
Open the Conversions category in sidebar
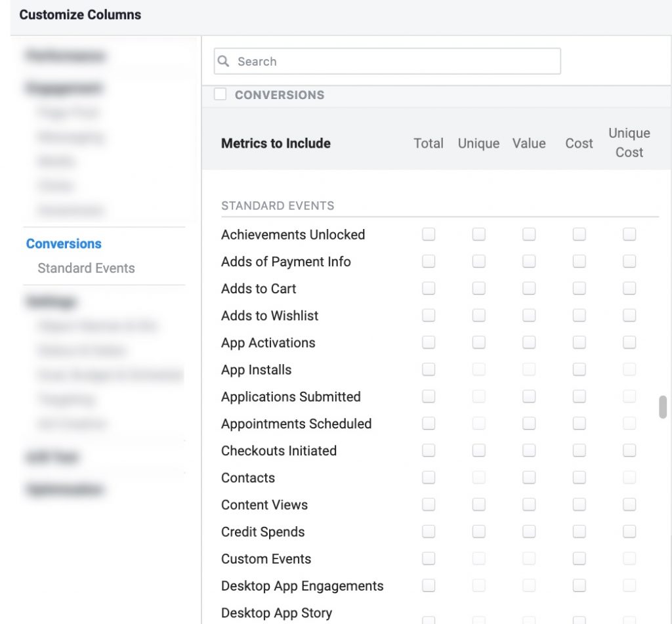[64, 243]
